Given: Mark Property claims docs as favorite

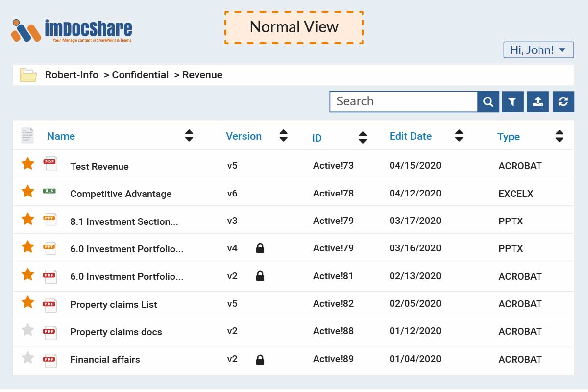Looking at the screenshot, I should pyautogui.click(x=28, y=330).
